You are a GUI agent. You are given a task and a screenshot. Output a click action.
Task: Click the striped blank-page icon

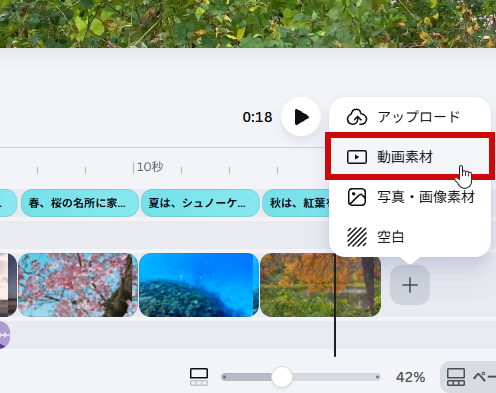[357, 237]
